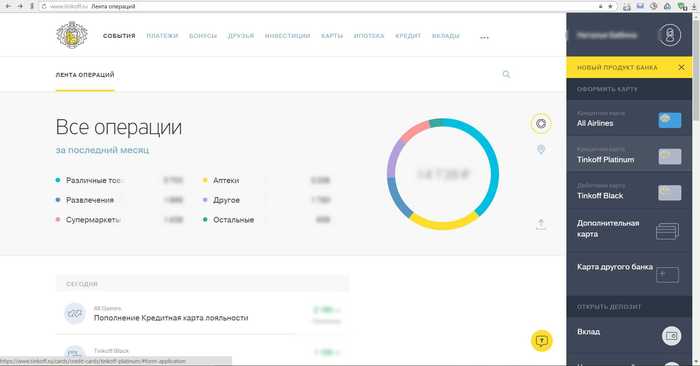Viewport: 700px width, 366px height.
Task: Click the НОВЫЙ ПРОДУКТ БАНКА header
Action: pos(617,68)
